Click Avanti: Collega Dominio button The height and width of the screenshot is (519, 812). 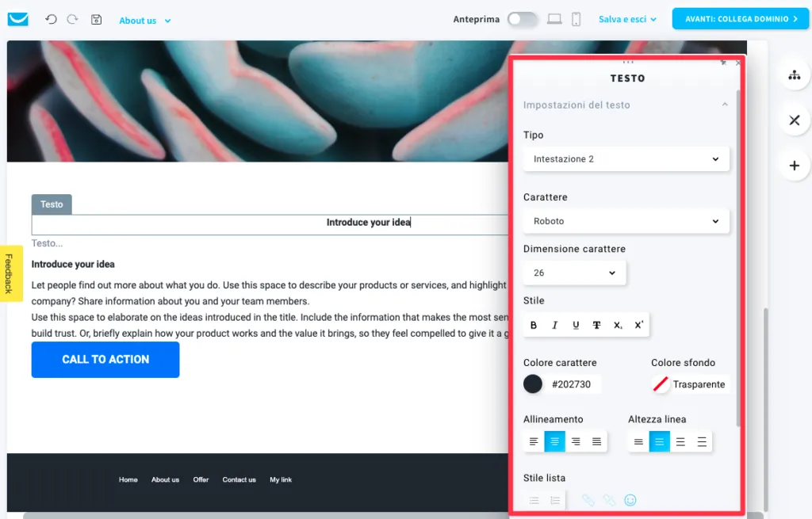click(741, 19)
